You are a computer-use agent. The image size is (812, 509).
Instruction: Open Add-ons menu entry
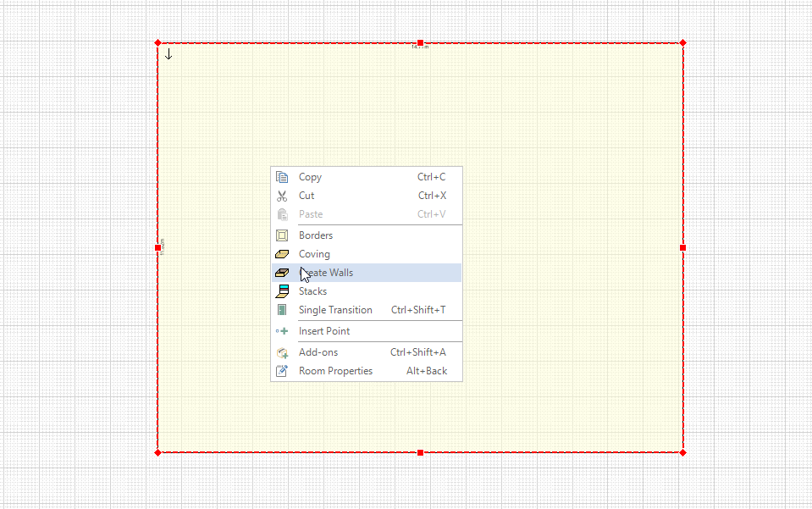[x=367, y=352]
